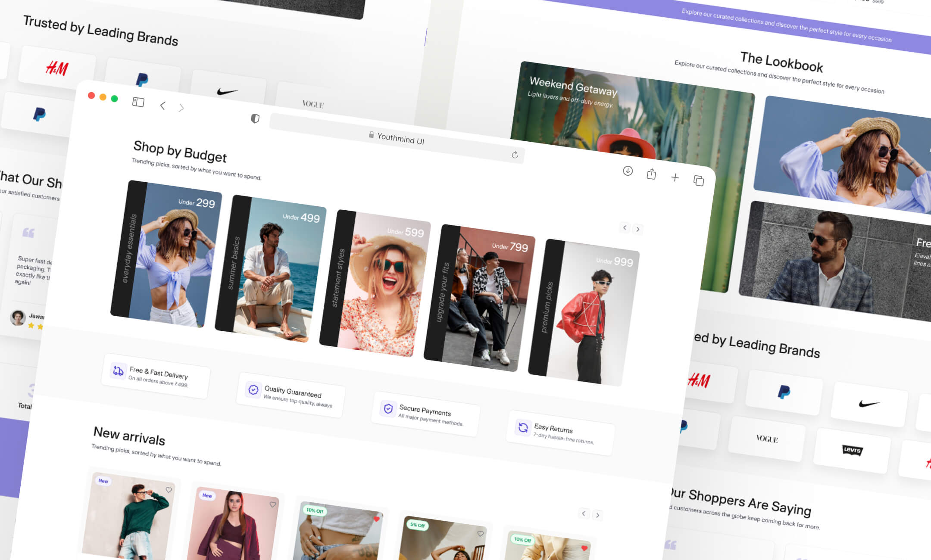Click the Free & Fast Delivery scooter icon
The height and width of the screenshot is (560, 931).
(117, 370)
